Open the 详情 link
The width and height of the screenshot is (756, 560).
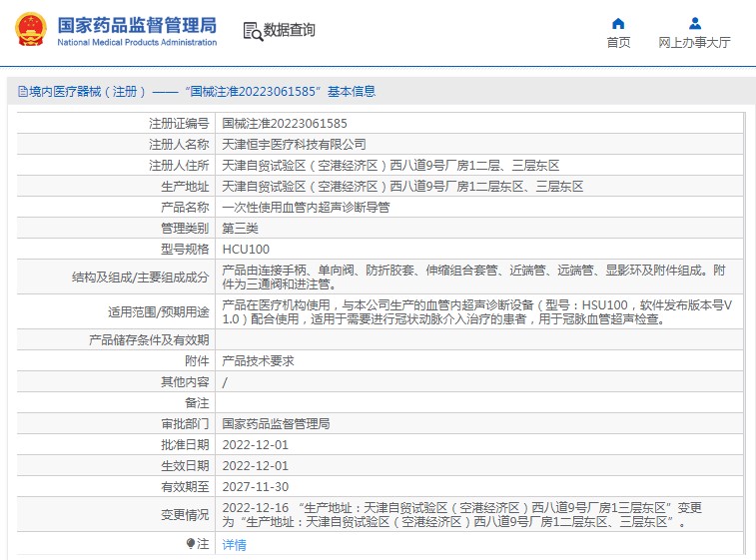[235, 545]
